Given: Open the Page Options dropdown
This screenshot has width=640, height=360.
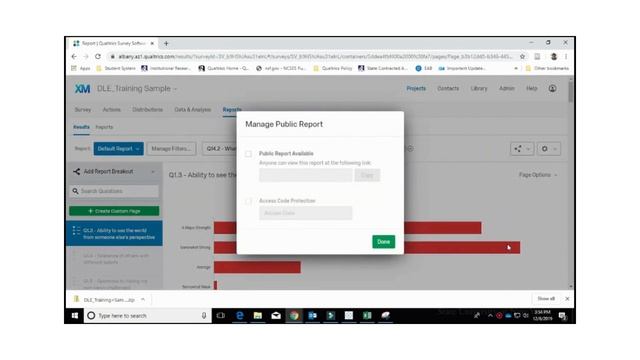Looking at the screenshot, I should click(538, 175).
